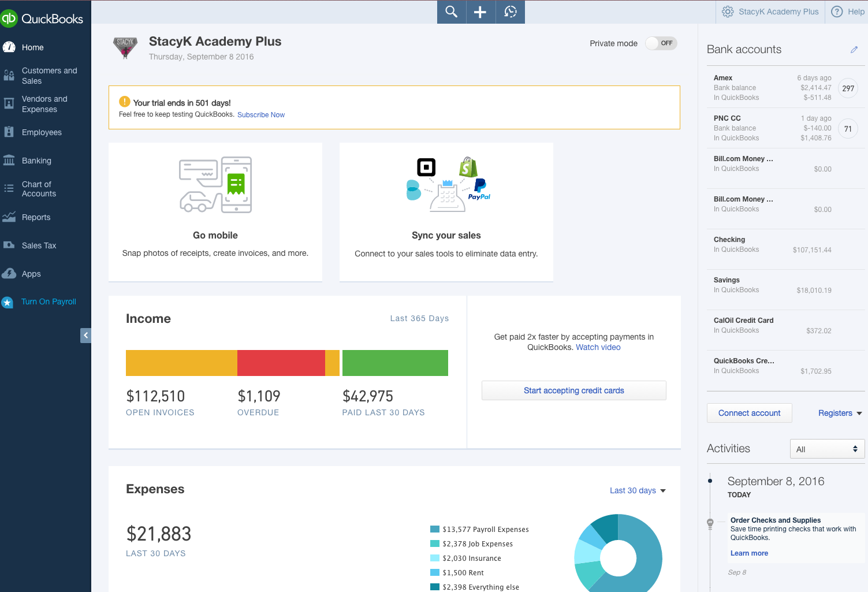The width and height of the screenshot is (868, 592).
Task: Click the lightbulb tip icon in Activities
Action: click(710, 524)
